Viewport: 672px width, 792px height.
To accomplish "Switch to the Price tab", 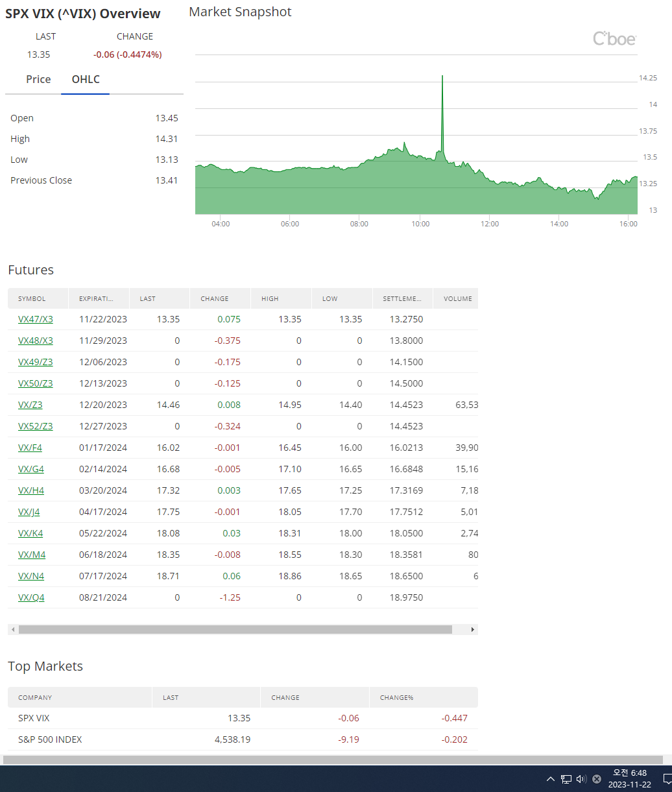I will [x=38, y=79].
